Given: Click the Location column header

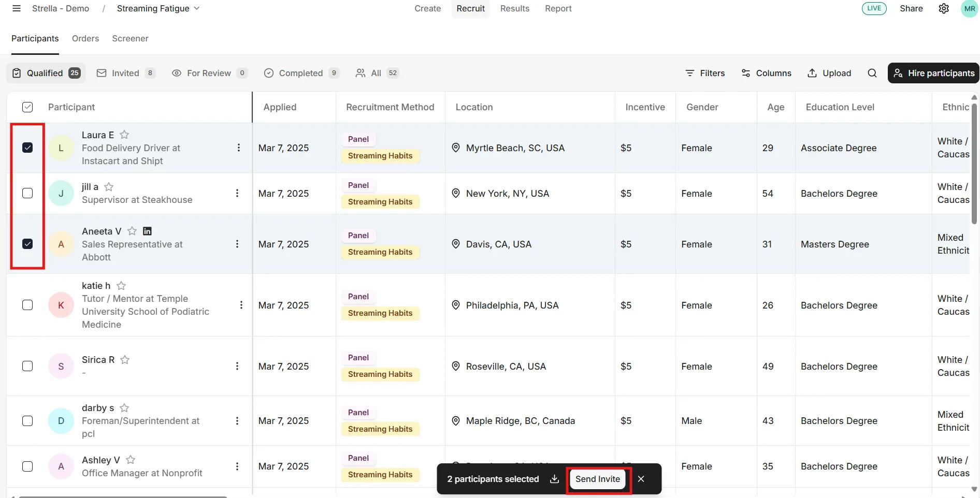Looking at the screenshot, I should (x=474, y=107).
